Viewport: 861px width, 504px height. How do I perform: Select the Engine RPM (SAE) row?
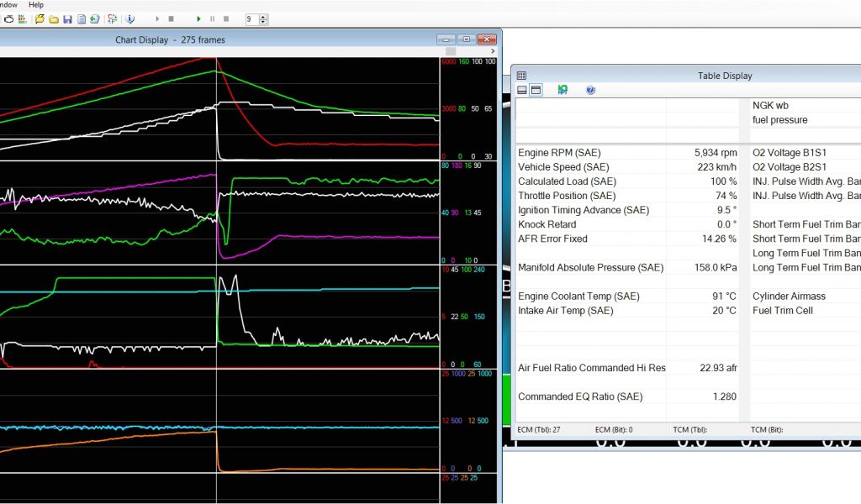[x=589, y=153]
